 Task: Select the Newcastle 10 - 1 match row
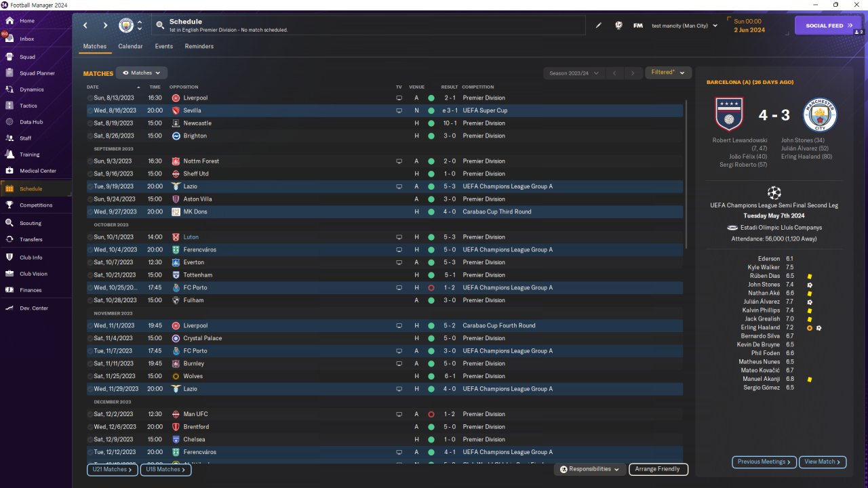(x=384, y=123)
